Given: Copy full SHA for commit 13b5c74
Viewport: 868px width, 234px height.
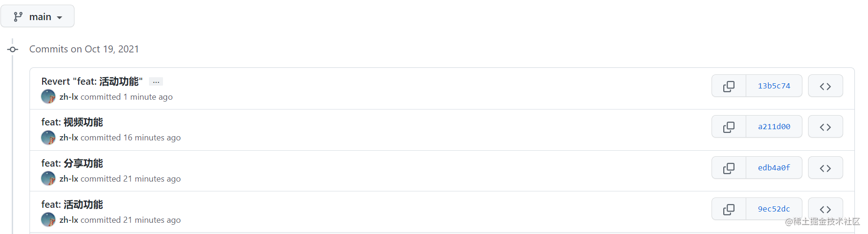Looking at the screenshot, I should pyautogui.click(x=728, y=86).
